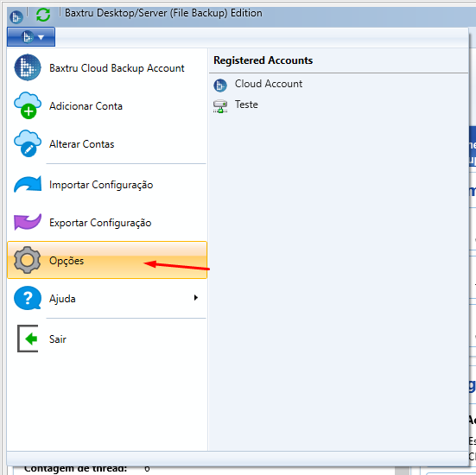
Task: Click the purple export arrow icon
Action: (x=28, y=222)
